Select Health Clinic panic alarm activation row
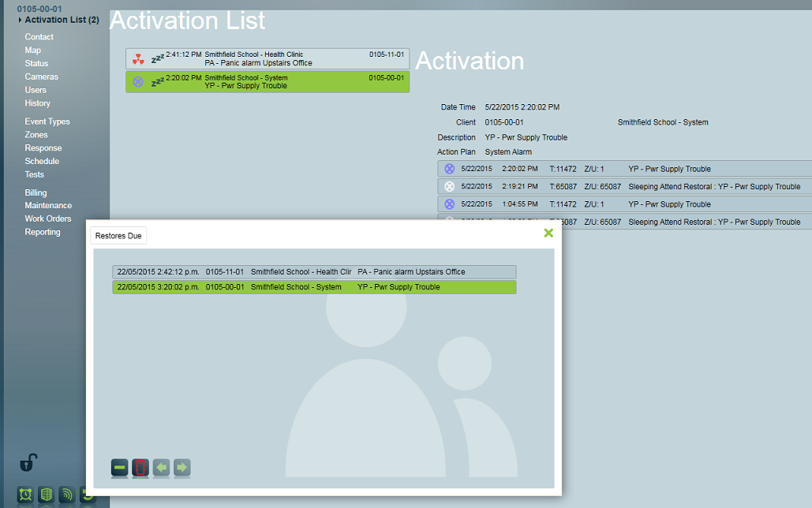This screenshot has width=812, height=508. pos(268,58)
